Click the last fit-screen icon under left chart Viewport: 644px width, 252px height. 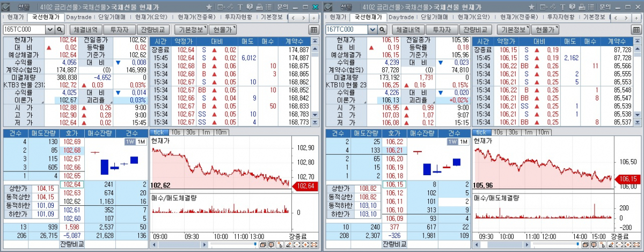click(314, 245)
